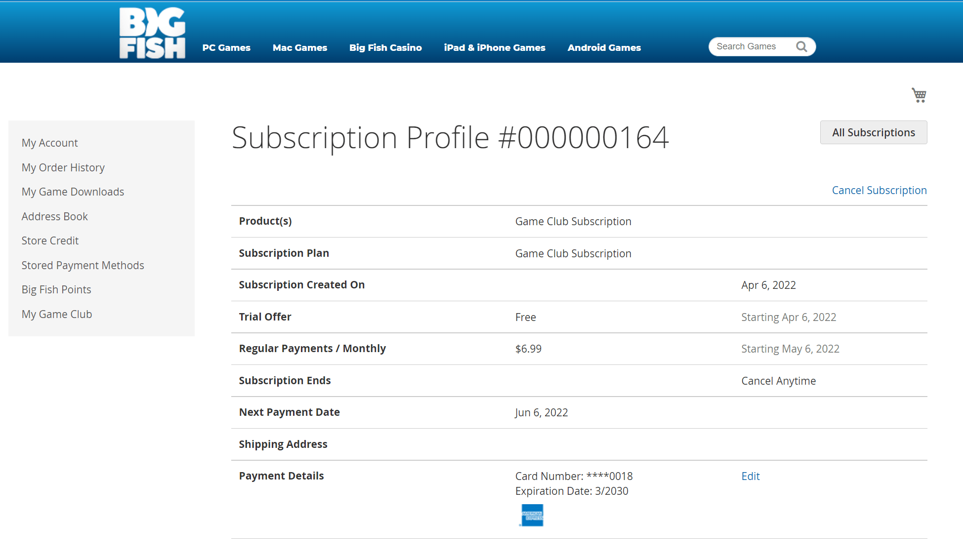Edit the payment details
This screenshot has height=560, width=963.
pyautogui.click(x=750, y=476)
